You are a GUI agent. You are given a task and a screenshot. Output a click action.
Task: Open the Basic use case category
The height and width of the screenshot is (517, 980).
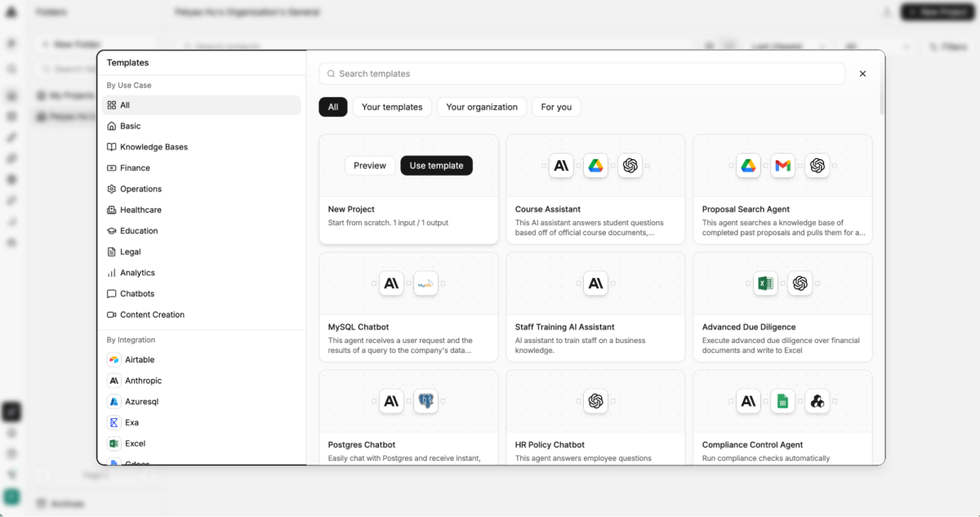pos(201,126)
